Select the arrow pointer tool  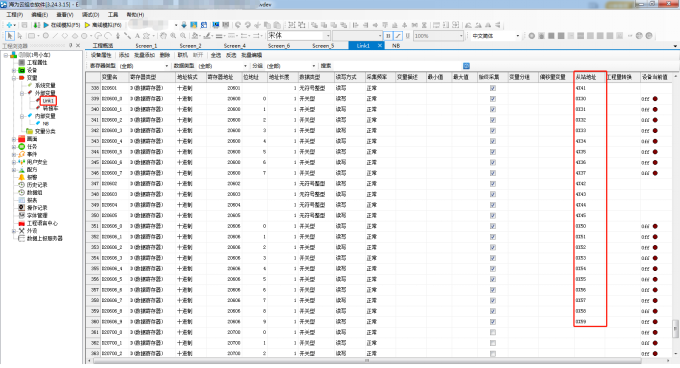[x=10, y=36]
